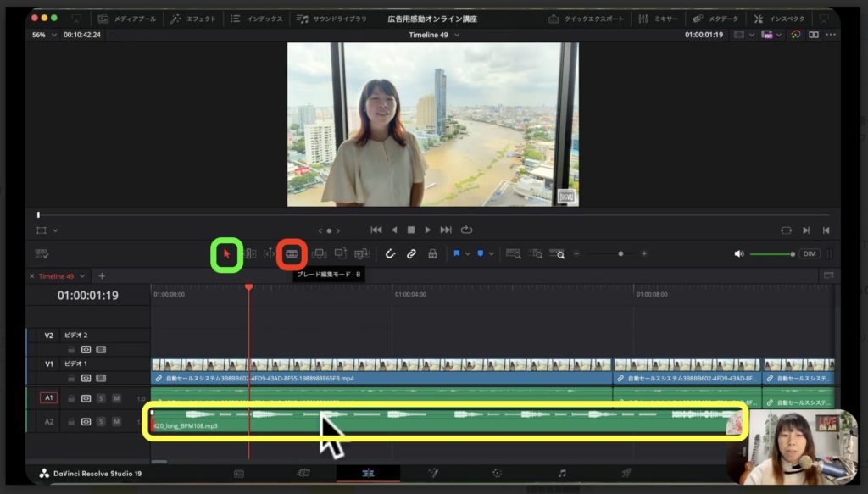Lock the ビデオ1 video track
Image resolution: width=868 pixels, height=494 pixels.
[x=71, y=378]
